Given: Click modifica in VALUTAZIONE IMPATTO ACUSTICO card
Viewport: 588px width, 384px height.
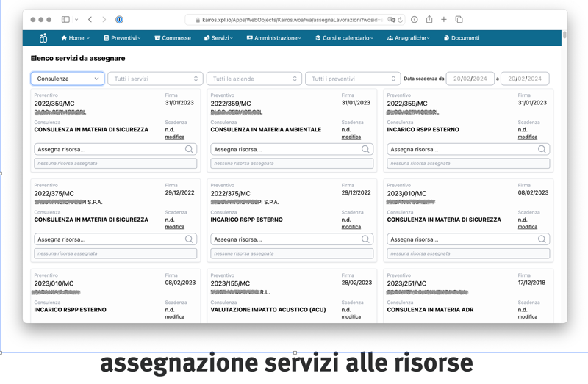Looking at the screenshot, I should click(x=351, y=316).
